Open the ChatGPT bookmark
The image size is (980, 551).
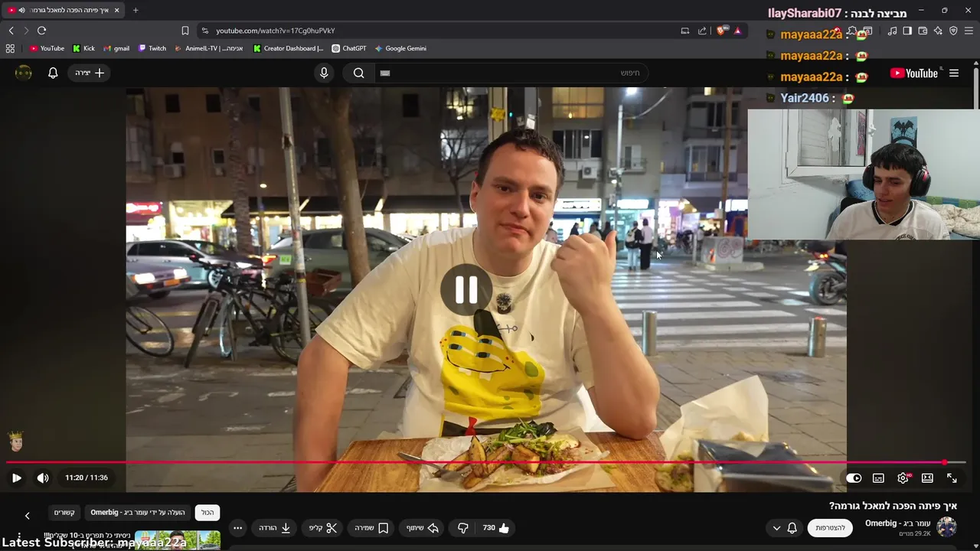point(349,48)
